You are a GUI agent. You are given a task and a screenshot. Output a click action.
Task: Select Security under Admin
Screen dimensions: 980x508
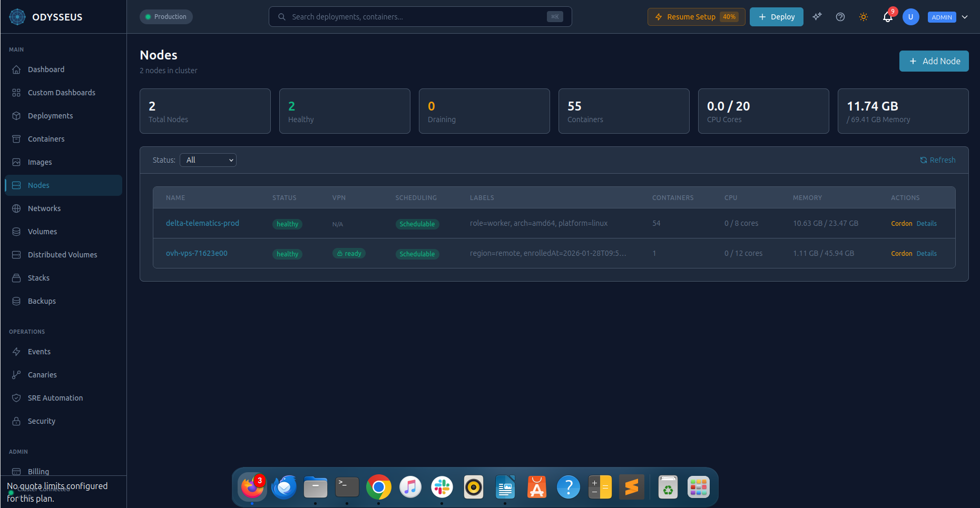41,421
